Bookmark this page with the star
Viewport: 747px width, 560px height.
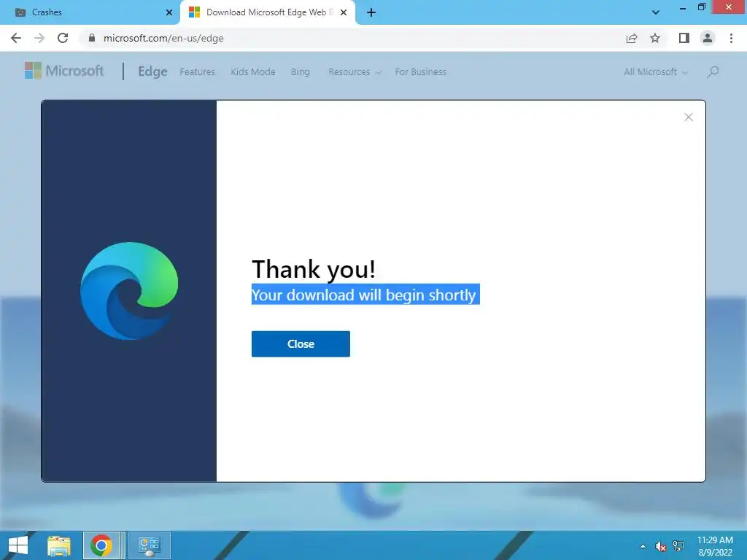[655, 38]
